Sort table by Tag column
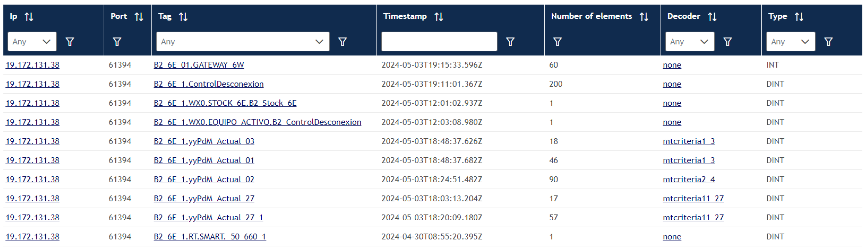This screenshot has height=251, width=868. click(183, 17)
